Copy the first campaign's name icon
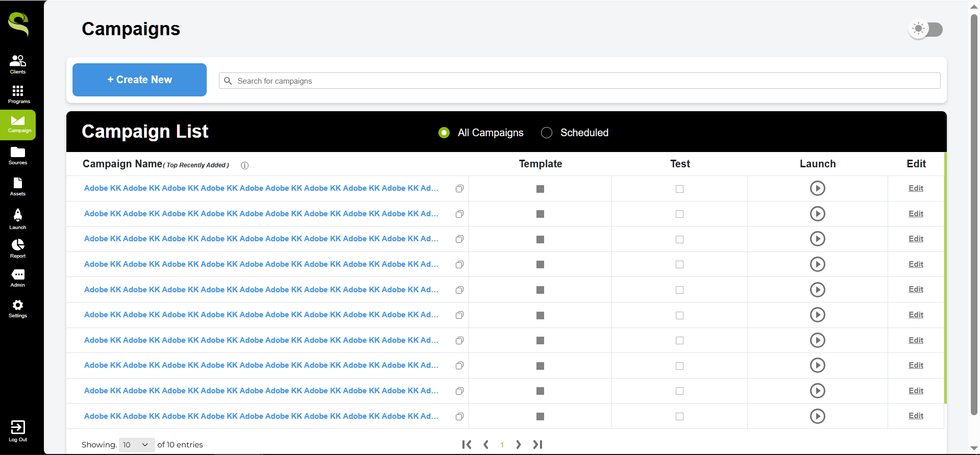The width and height of the screenshot is (980, 455). (x=459, y=189)
